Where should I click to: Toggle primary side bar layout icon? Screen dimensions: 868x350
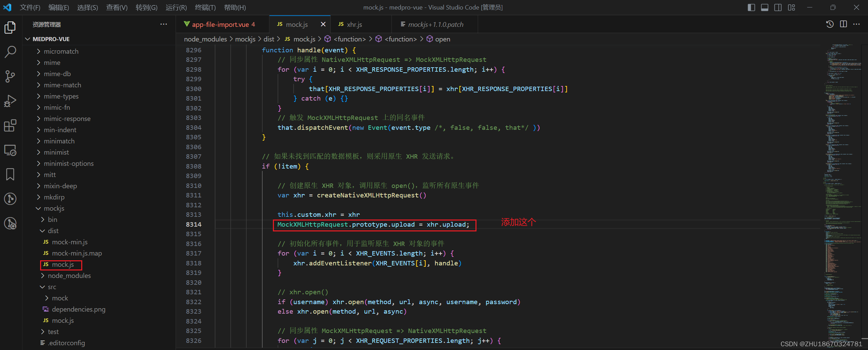coord(751,7)
